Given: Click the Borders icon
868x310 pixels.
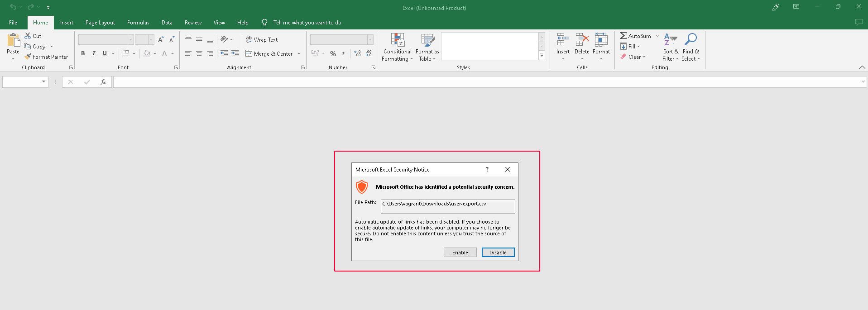Looking at the screenshot, I should tap(126, 53).
